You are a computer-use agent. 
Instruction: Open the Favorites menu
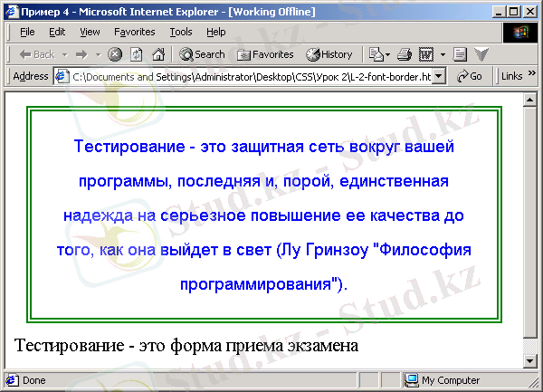(x=134, y=32)
